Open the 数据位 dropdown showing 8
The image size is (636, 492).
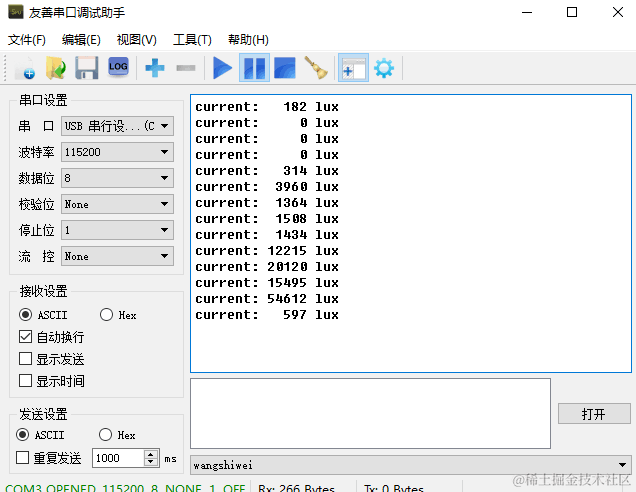117,178
